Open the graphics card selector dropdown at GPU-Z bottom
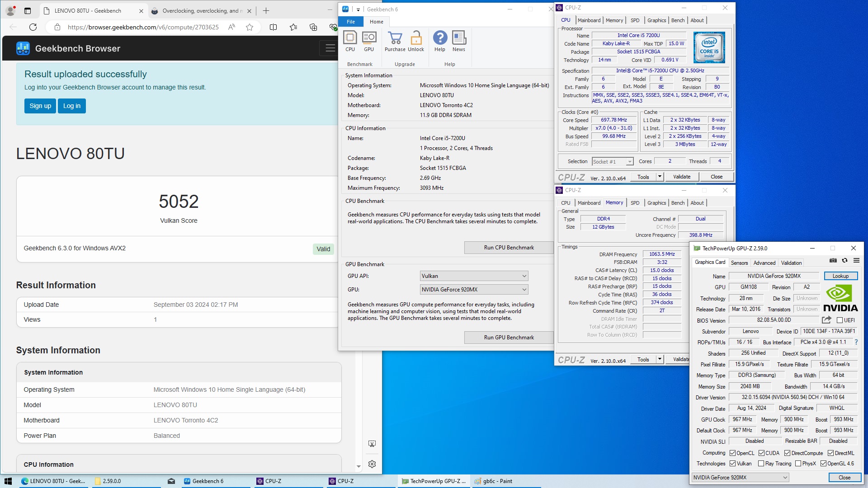The height and width of the screenshot is (488, 868). pos(740,478)
